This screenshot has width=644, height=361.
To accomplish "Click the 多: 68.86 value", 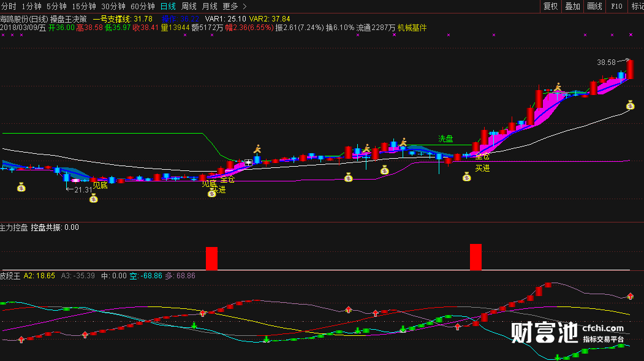I will (x=180, y=276).
